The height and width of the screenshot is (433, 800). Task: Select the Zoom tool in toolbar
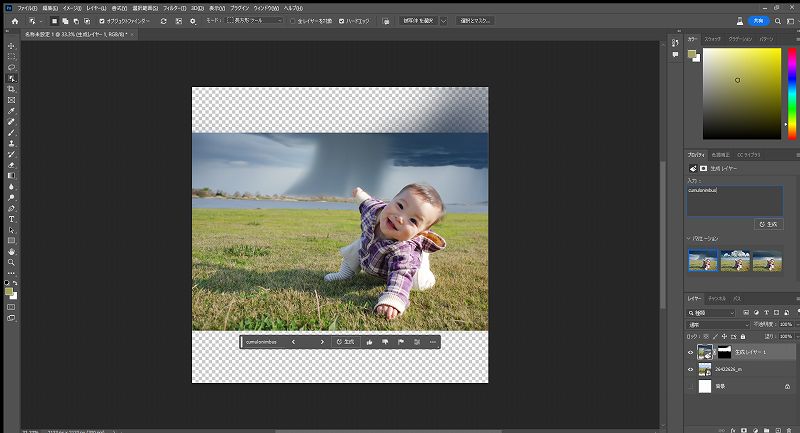coord(11,262)
